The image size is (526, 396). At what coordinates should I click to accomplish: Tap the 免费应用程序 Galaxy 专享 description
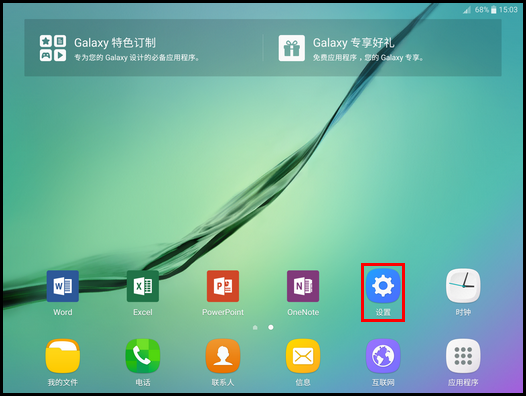tap(368, 58)
